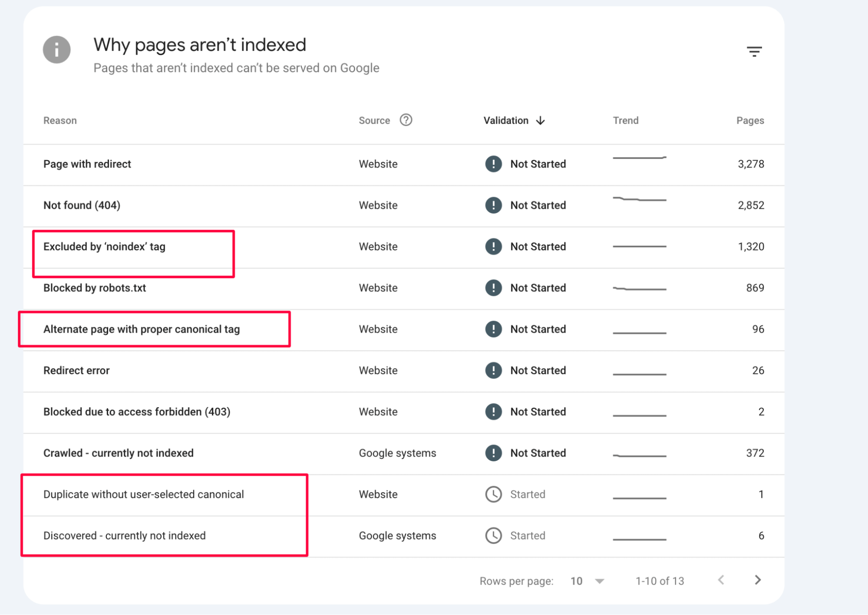Open Excluded by 'noindex' tag reason
This screenshot has height=615, width=868.
(x=104, y=247)
